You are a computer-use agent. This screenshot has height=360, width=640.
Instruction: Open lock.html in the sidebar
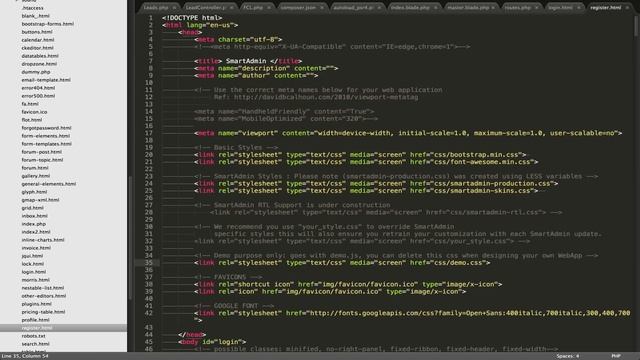click(33, 264)
